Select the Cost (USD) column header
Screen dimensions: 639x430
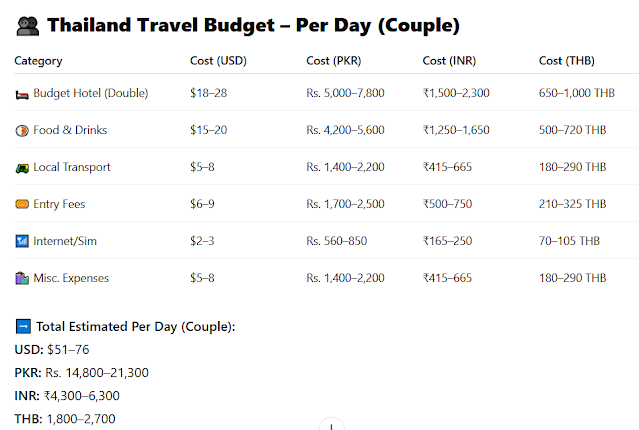218,61
